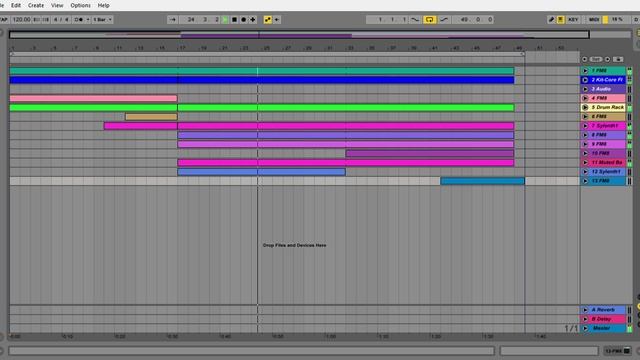This screenshot has height=360, width=640.
Task: Click the Loop length field
Action: coord(473,20)
